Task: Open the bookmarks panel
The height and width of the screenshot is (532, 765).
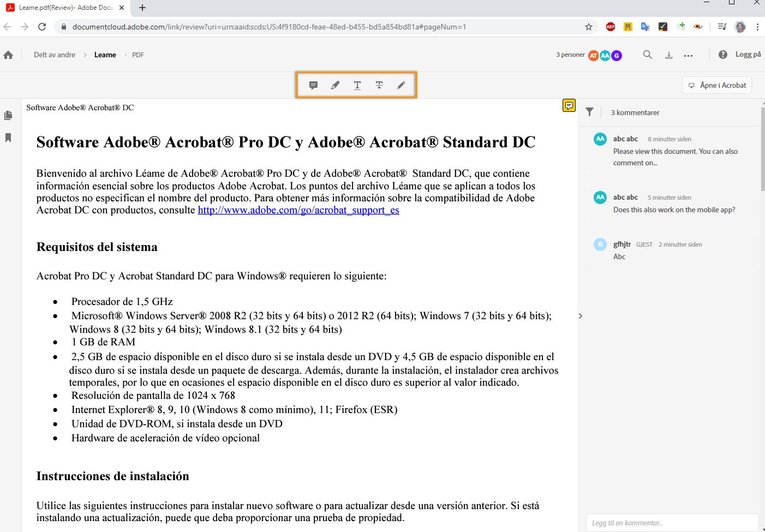Action: 8,138
